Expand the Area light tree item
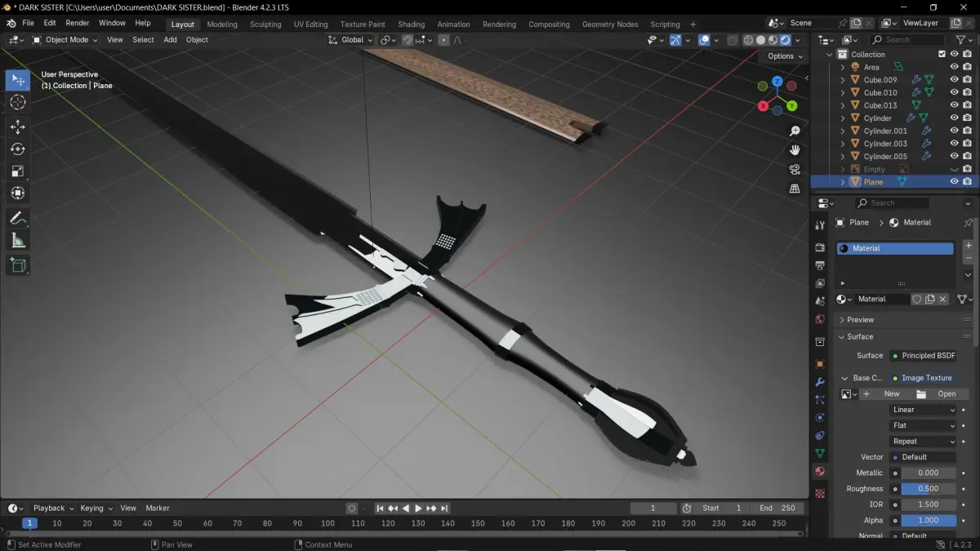This screenshot has height=551, width=980. coord(843,67)
